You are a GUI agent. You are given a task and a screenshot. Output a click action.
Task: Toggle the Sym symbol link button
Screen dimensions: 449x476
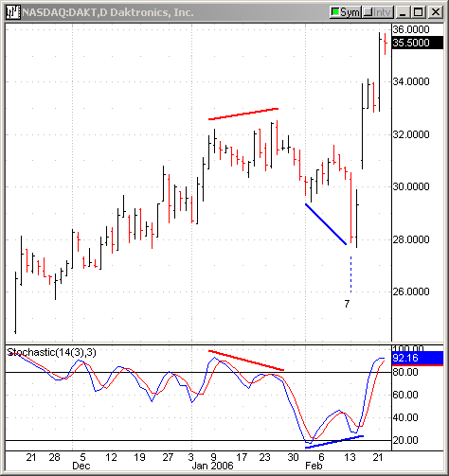point(345,12)
